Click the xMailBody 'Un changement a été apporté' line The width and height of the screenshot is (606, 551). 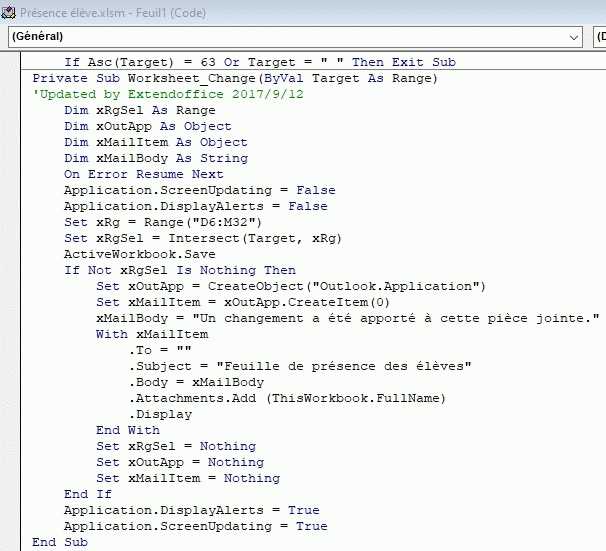(348, 318)
